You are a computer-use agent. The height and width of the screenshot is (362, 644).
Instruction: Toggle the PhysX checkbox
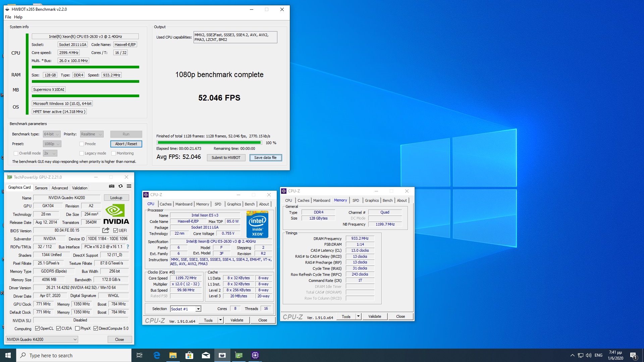[x=77, y=328]
